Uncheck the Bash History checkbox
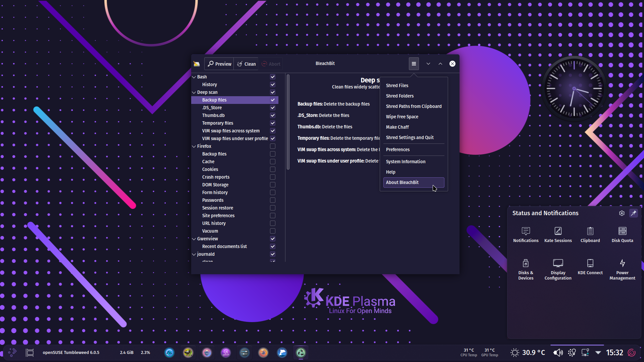 click(x=273, y=84)
